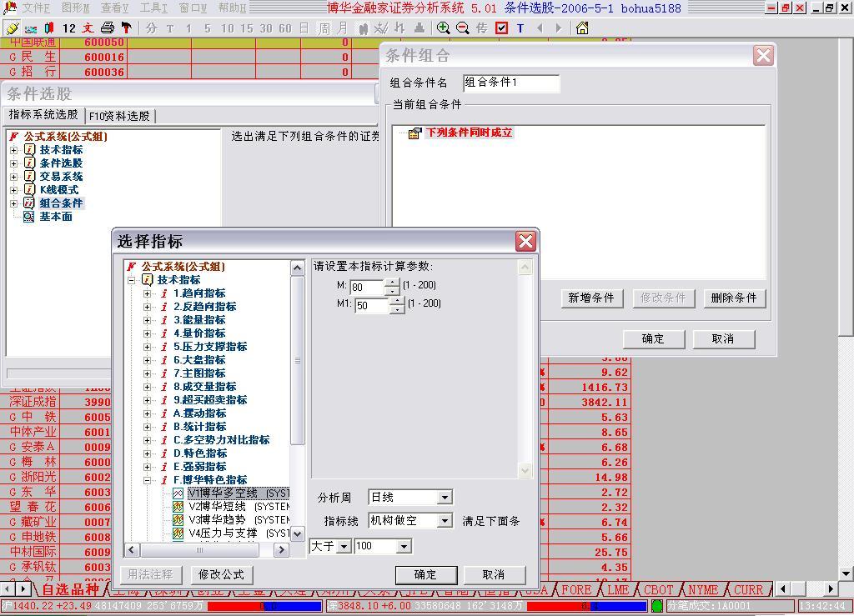Increase M parameter with up stepper
The image size is (854, 616).
point(392,283)
